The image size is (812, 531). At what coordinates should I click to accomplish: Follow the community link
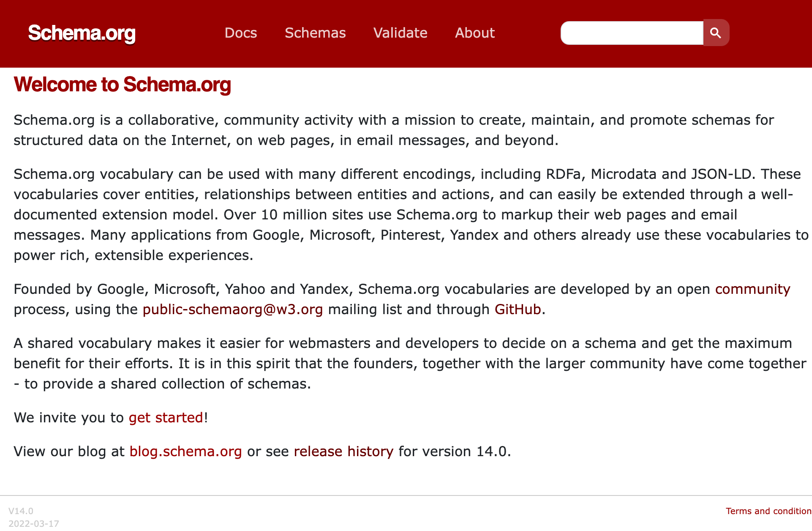752,289
